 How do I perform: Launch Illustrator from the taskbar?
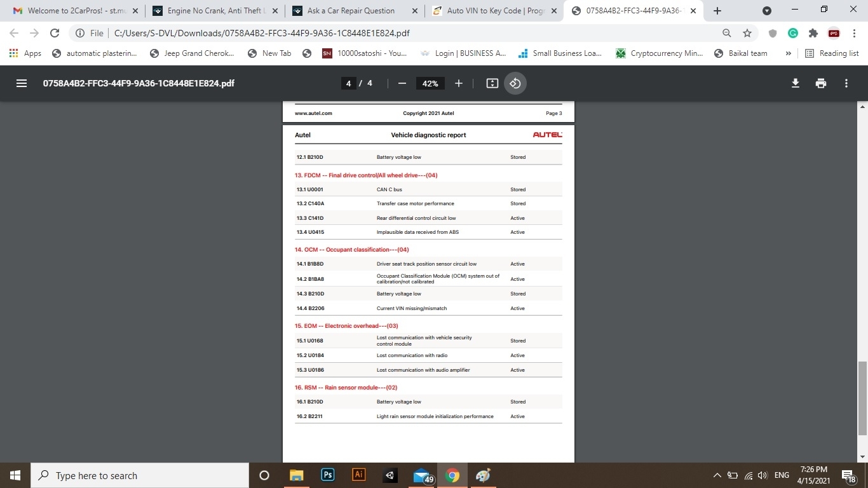point(359,475)
